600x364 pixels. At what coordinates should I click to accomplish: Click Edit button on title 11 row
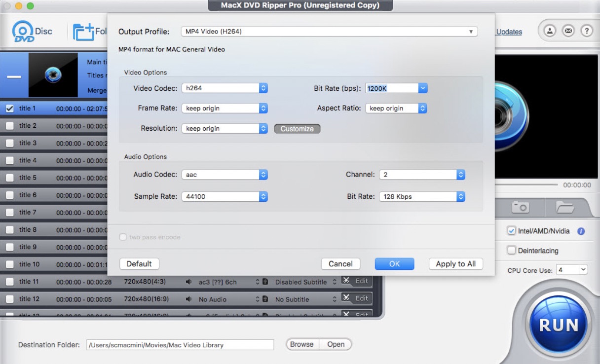click(x=362, y=281)
